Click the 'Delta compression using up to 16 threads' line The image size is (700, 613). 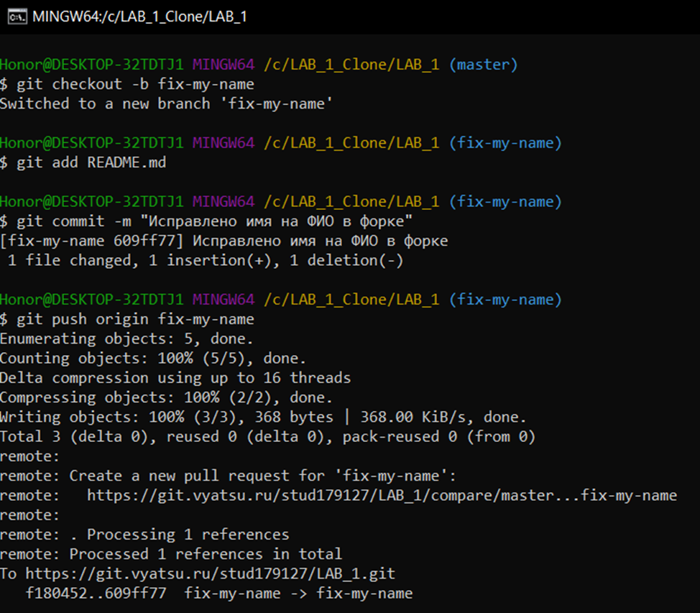click(175, 377)
